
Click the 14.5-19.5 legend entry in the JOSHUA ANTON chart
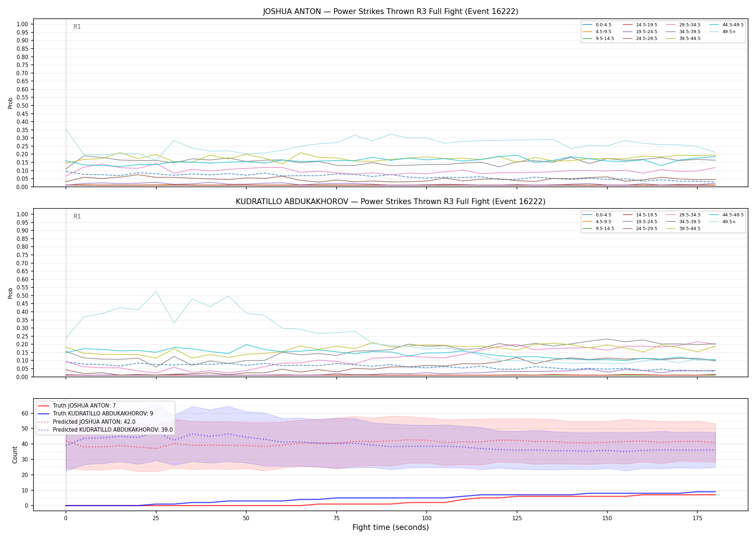tap(640, 25)
